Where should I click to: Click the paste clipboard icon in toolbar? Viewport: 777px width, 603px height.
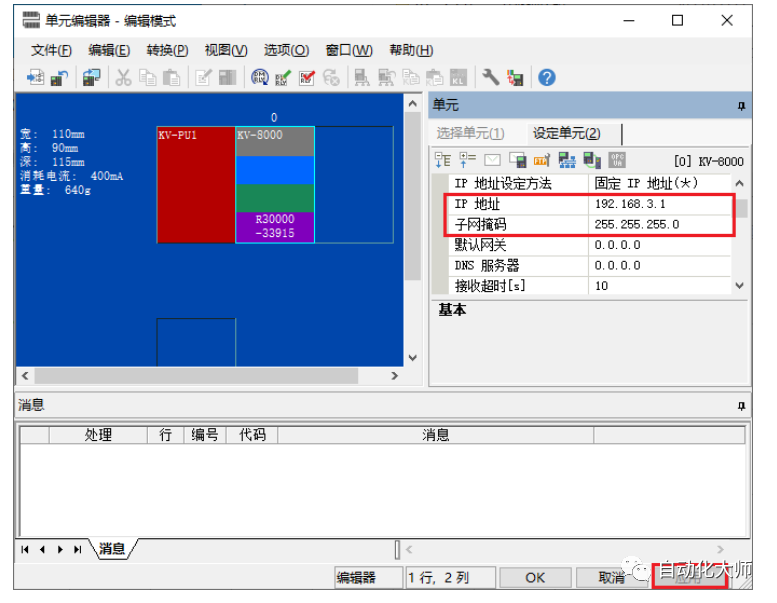tap(170, 78)
